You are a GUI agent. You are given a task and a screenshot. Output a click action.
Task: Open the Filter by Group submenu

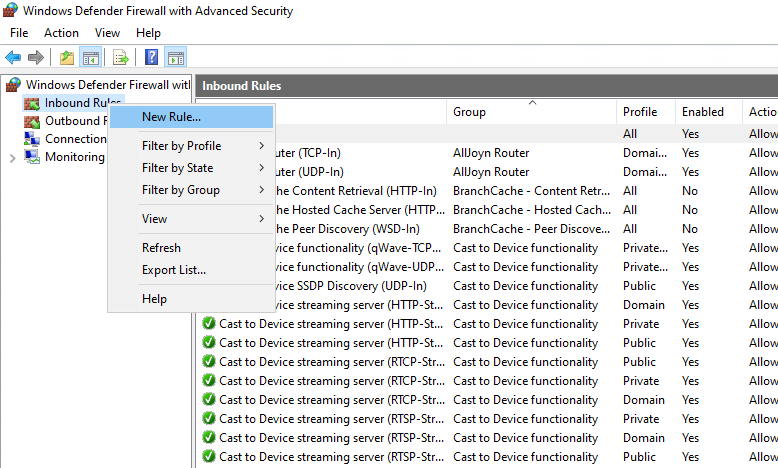click(192, 190)
